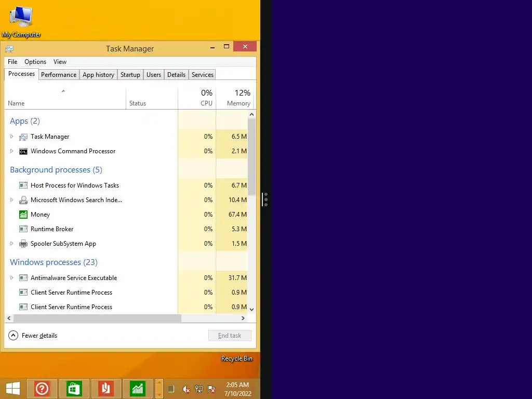
Task: Open Windows Start button on taskbar
Action: [13, 389]
